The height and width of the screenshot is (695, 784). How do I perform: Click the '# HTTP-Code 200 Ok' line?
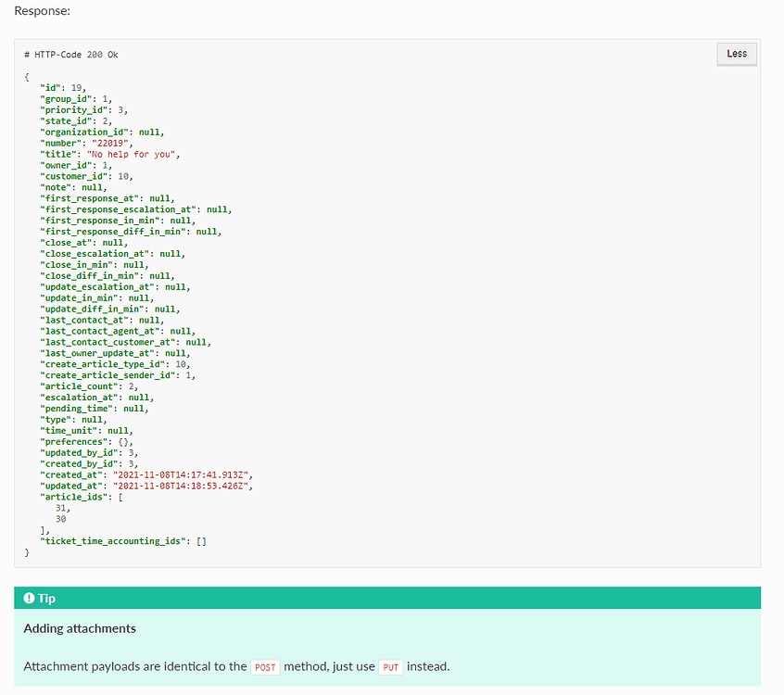(x=71, y=55)
